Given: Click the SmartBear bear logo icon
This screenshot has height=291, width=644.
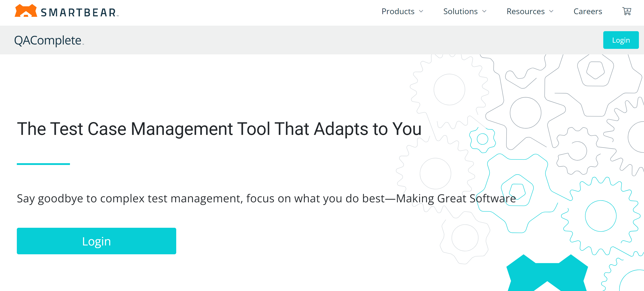Looking at the screenshot, I should pos(26,10).
